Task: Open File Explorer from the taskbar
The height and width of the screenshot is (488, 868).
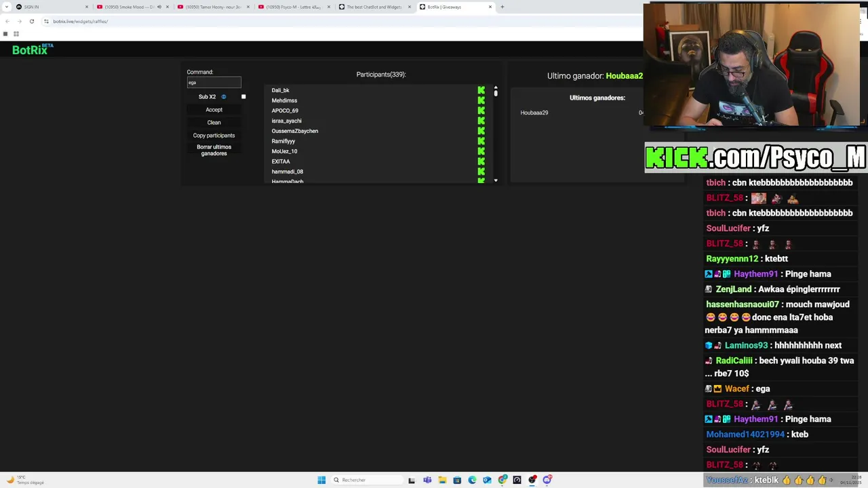Action: [442, 480]
